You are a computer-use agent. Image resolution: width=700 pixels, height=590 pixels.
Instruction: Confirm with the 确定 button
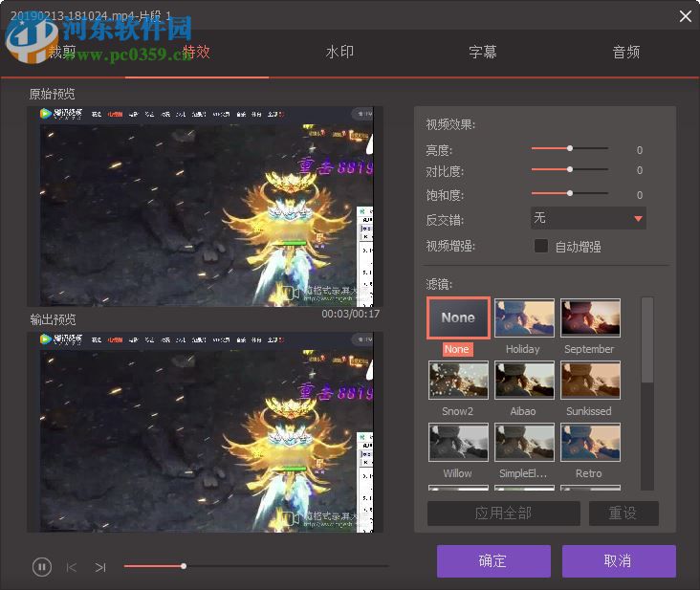(493, 561)
